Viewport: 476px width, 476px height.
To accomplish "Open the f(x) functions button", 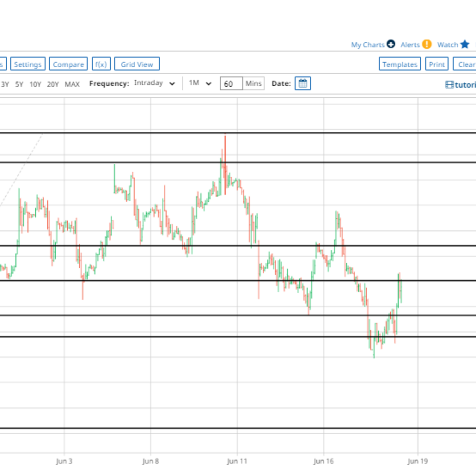I will [101, 64].
